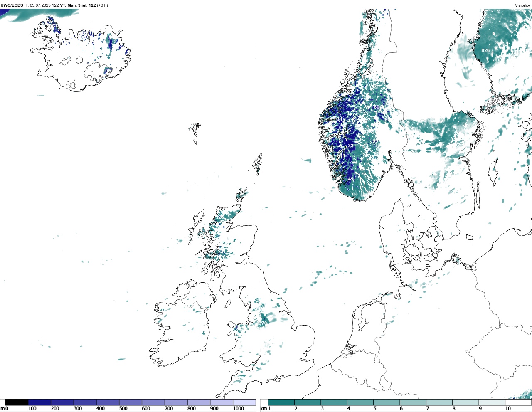Click the 10 label on km legend
This screenshot has width=532, height=412.
(508, 409)
